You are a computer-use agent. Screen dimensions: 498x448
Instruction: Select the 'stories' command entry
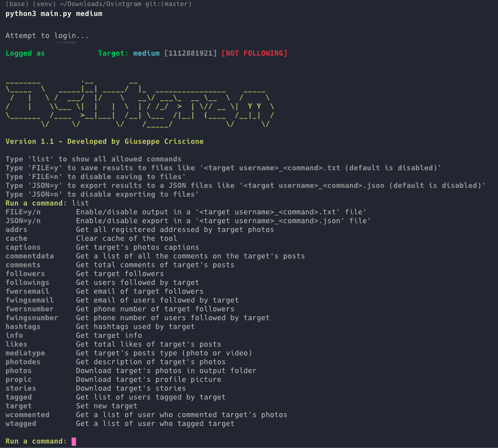(x=20, y=388)
